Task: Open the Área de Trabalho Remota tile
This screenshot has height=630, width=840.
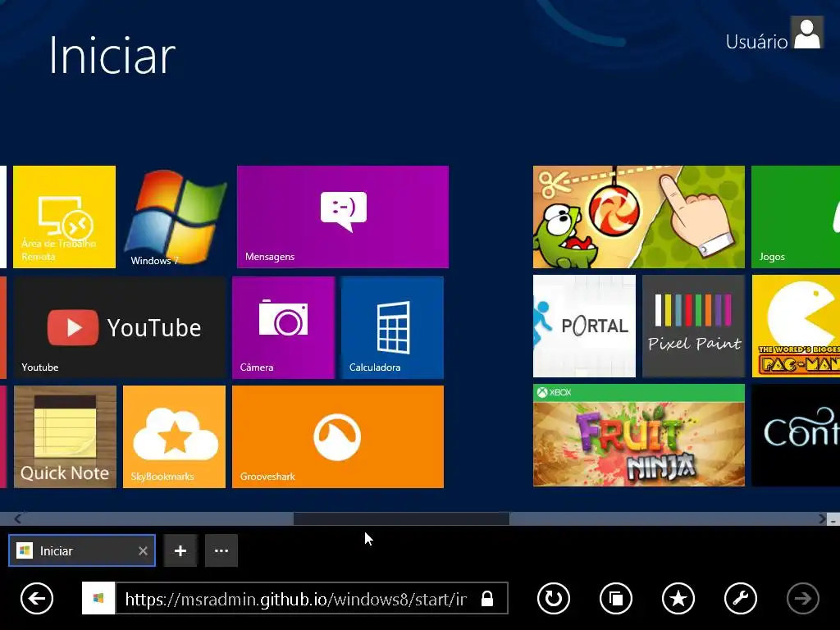Action: [x=64, y=217]
